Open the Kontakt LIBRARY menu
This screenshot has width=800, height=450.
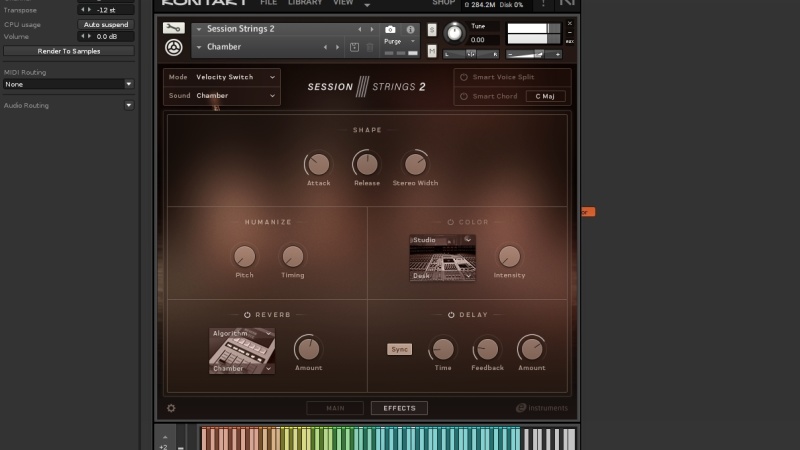coord(305,3)
